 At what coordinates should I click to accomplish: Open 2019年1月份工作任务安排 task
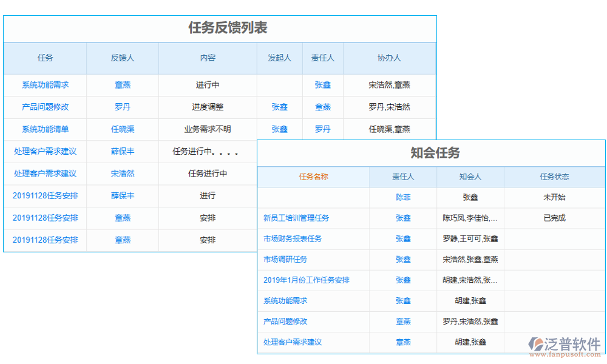point(308,280)
